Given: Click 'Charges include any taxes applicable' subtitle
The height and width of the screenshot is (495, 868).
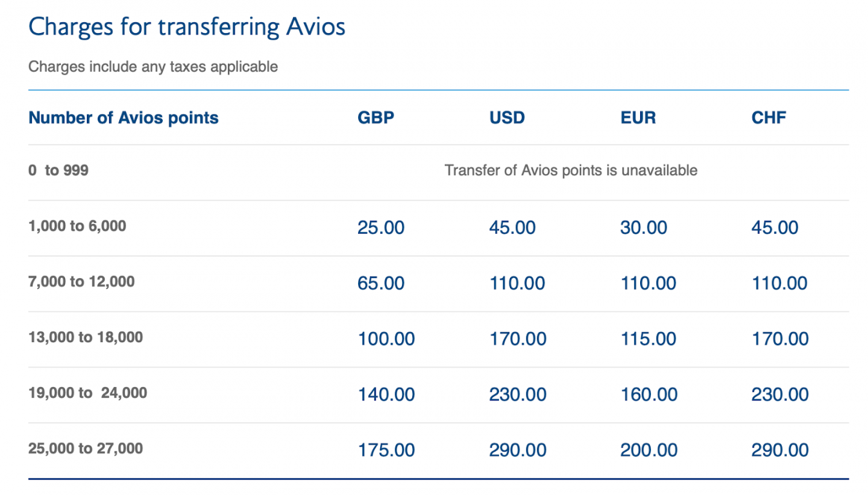Looking at the screenshot, I should (x=153, y=66).
